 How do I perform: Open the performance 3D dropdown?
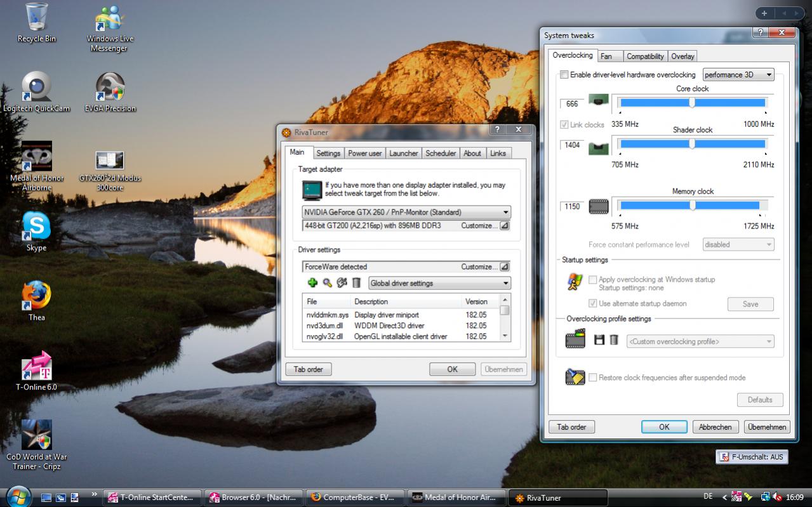738,75
